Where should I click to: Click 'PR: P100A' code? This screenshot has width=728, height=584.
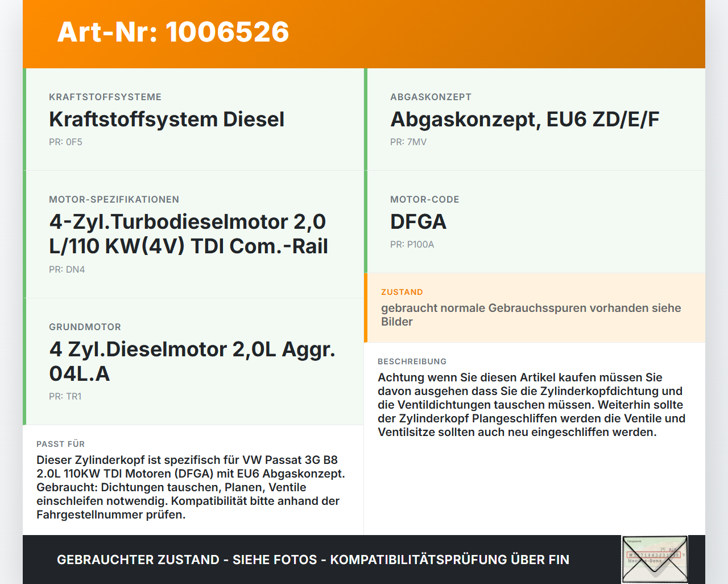coord(412,245)
